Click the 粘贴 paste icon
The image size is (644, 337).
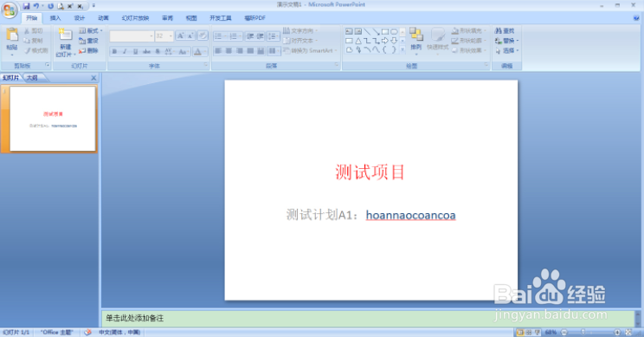(x=12, y=36)
